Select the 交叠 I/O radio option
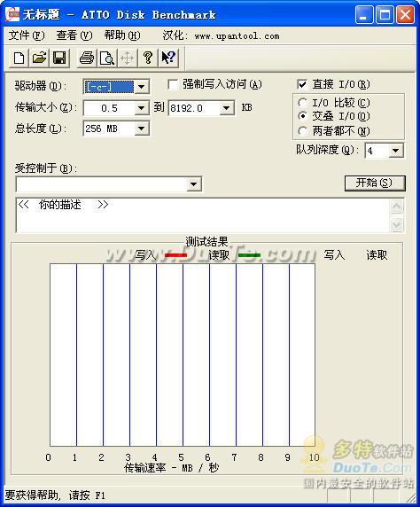The image size is (420, 507). pos(302,116)
